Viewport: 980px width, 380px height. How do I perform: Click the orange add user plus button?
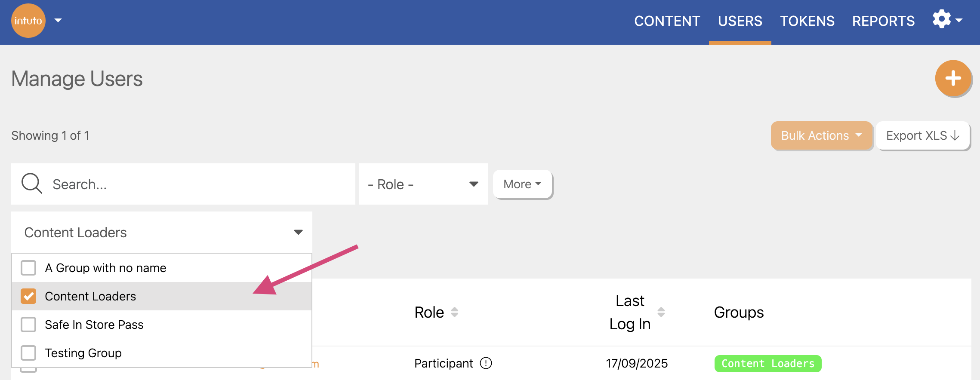point(953,78)
